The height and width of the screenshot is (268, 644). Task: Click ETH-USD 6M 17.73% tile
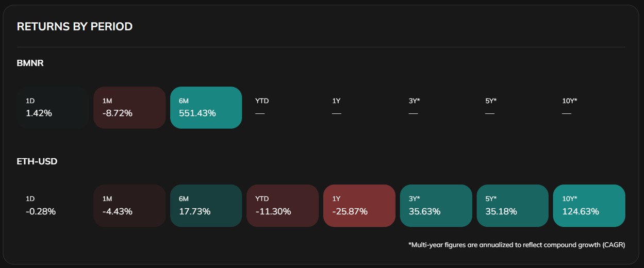[x=206, y=206]
